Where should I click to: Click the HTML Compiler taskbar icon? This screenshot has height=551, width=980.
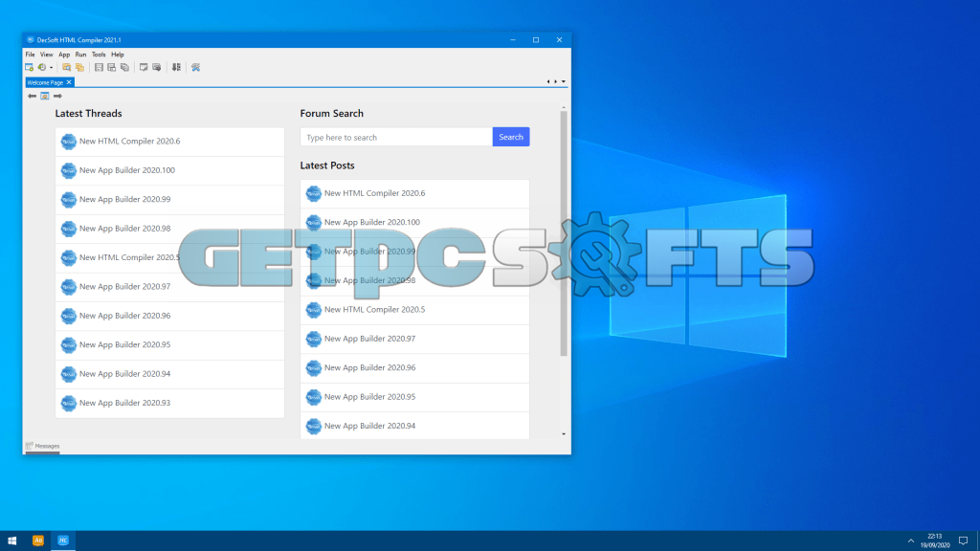tap(63, 541)
